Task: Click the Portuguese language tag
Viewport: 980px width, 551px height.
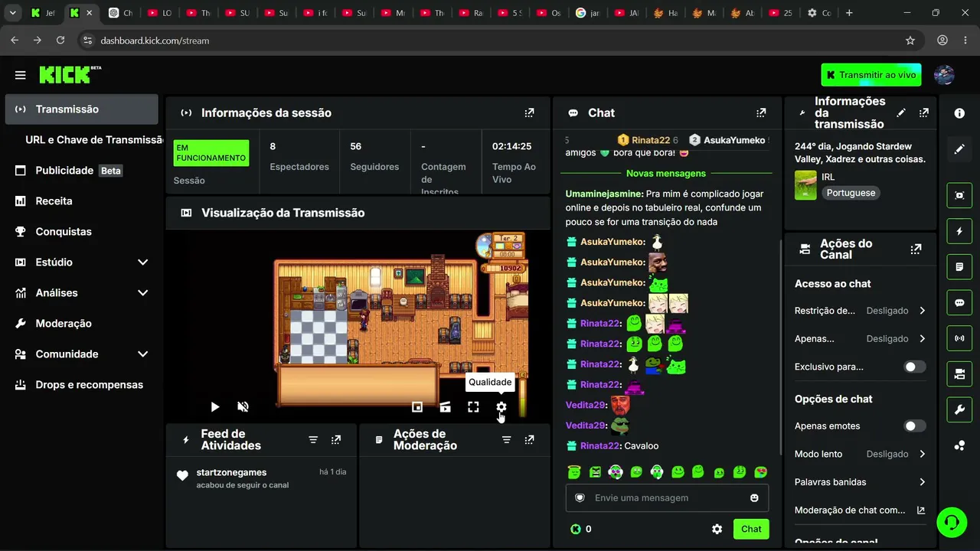Action: [851, 193]
